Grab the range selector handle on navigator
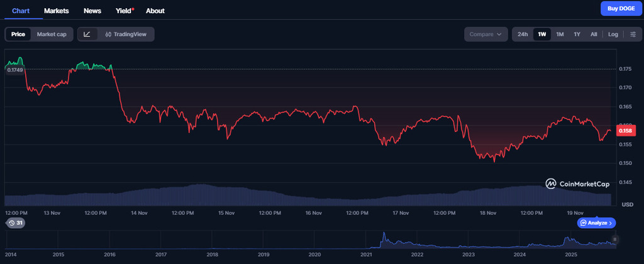644x264 pixels. click(615, 239)
